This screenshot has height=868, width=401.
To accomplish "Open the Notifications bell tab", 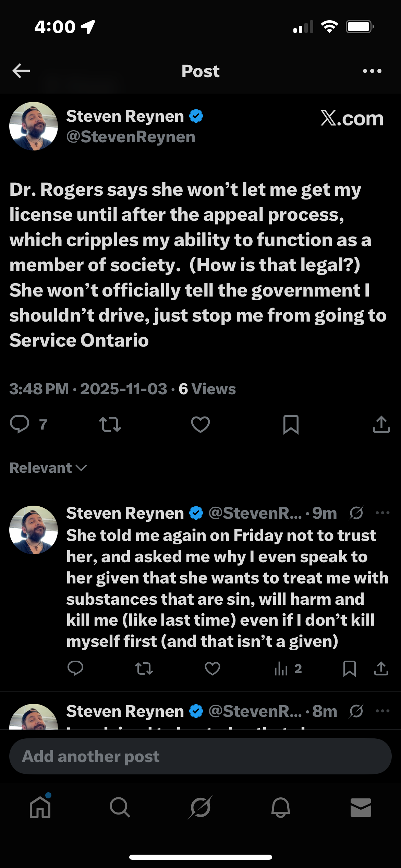I will [281, 807].
